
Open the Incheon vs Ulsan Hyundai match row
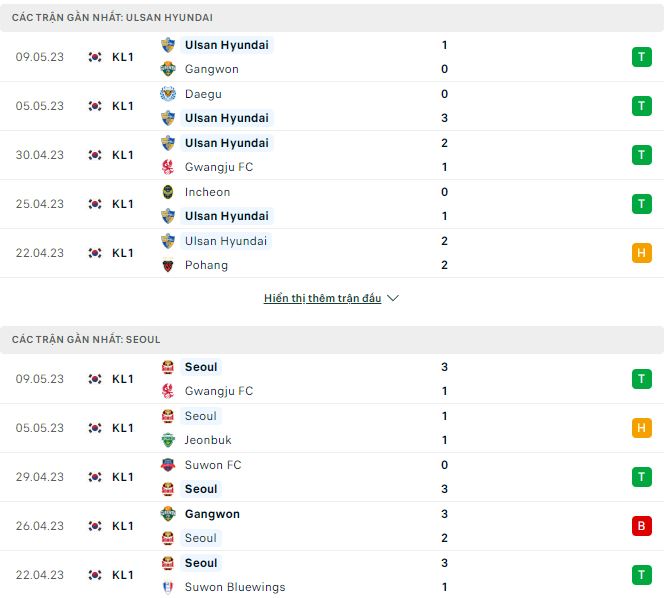330,204
